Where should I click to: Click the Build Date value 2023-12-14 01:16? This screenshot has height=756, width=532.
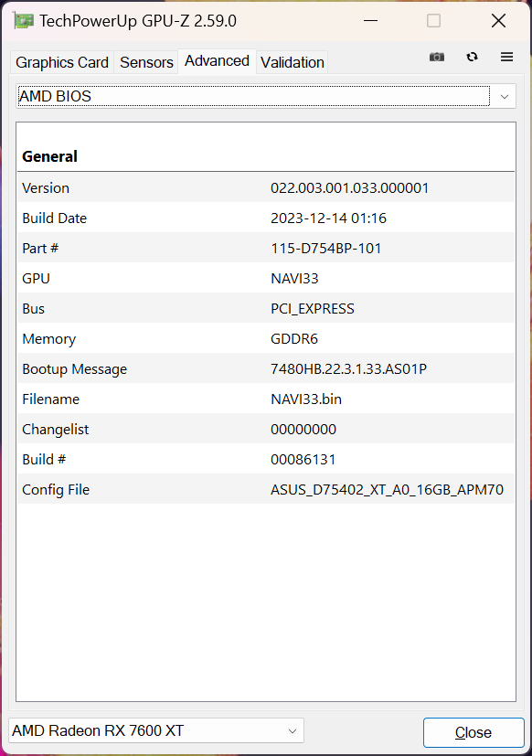(x=328, y=218)
